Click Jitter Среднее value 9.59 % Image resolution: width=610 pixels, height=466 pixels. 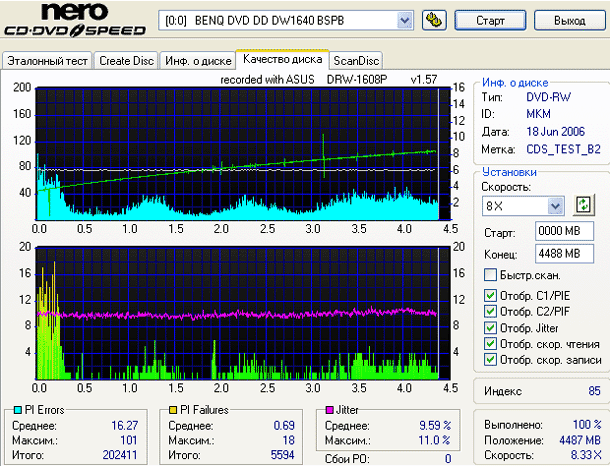(x=435, y=426)
